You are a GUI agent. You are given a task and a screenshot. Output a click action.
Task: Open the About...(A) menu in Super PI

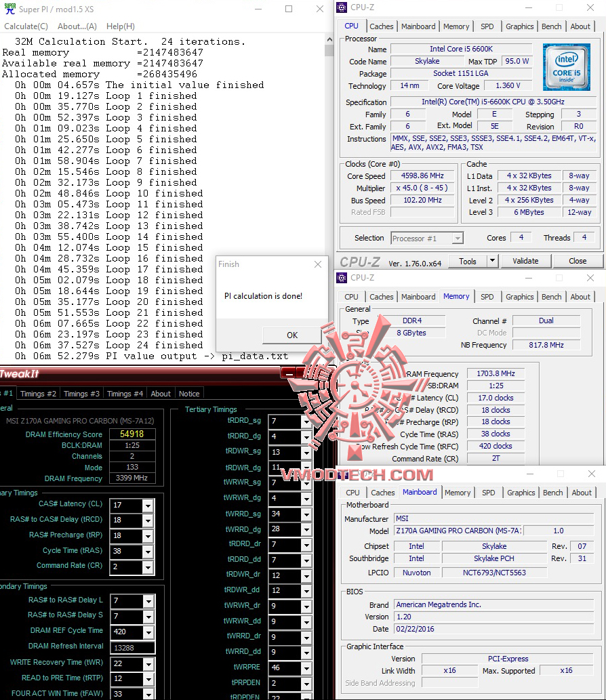[77, 26]
